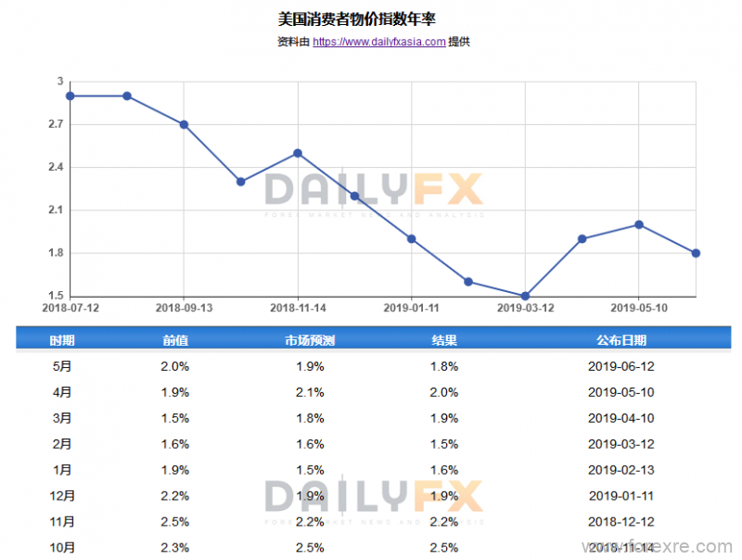
Task: Click the 10月 previous value 2.3%
Action: (175, 548)
